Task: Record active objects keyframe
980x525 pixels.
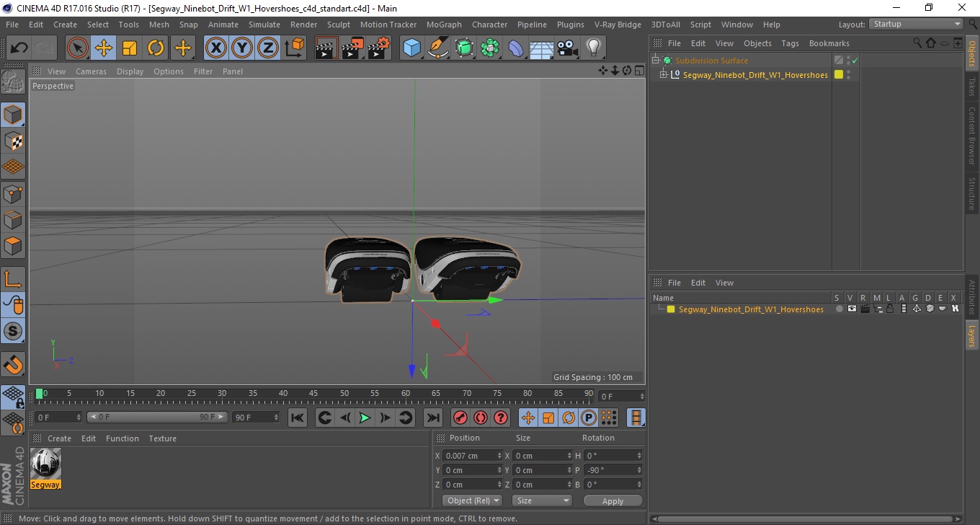Action: (460, 418)
